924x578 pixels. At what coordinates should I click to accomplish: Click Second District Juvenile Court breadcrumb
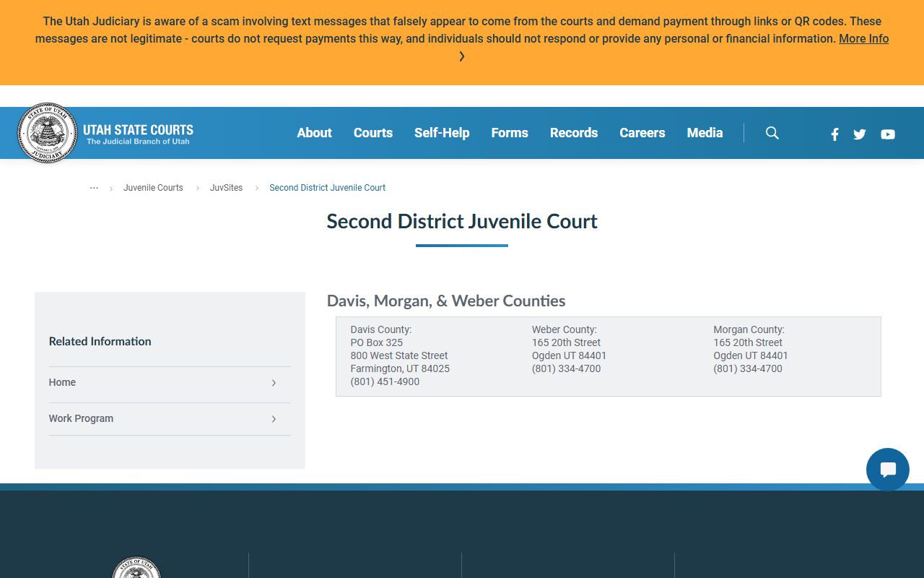(x=328, y=188)
